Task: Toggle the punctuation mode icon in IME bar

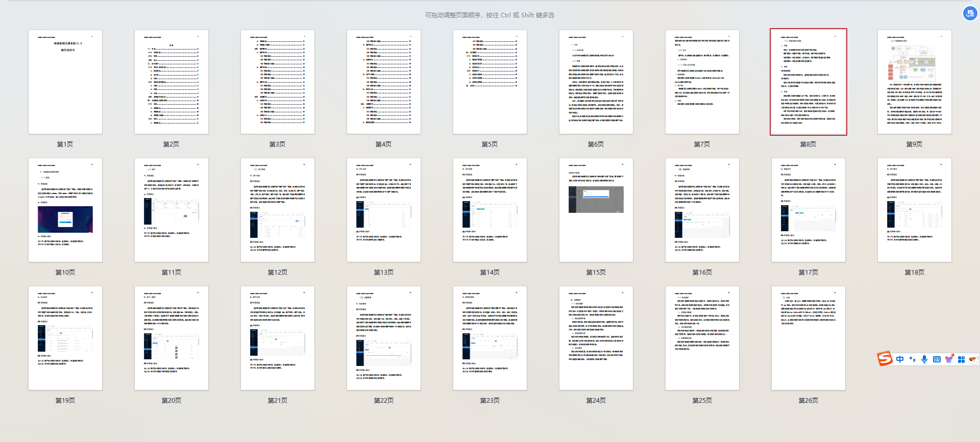Action: coord(912,359)
